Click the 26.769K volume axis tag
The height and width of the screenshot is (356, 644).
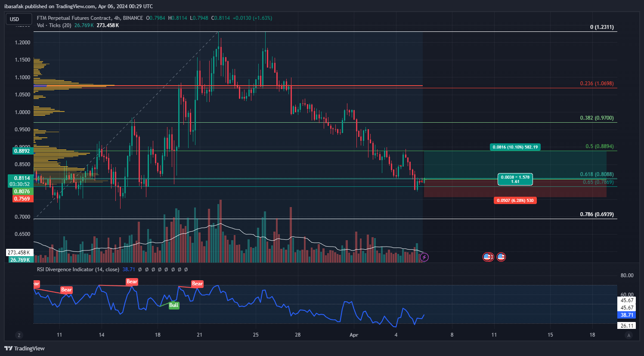tap(20, 260)
